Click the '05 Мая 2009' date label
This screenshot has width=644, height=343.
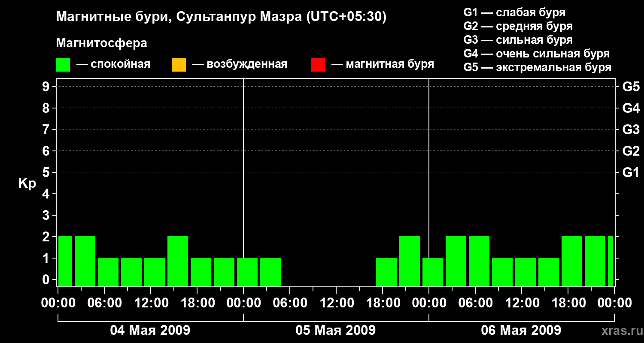[336, 330]
